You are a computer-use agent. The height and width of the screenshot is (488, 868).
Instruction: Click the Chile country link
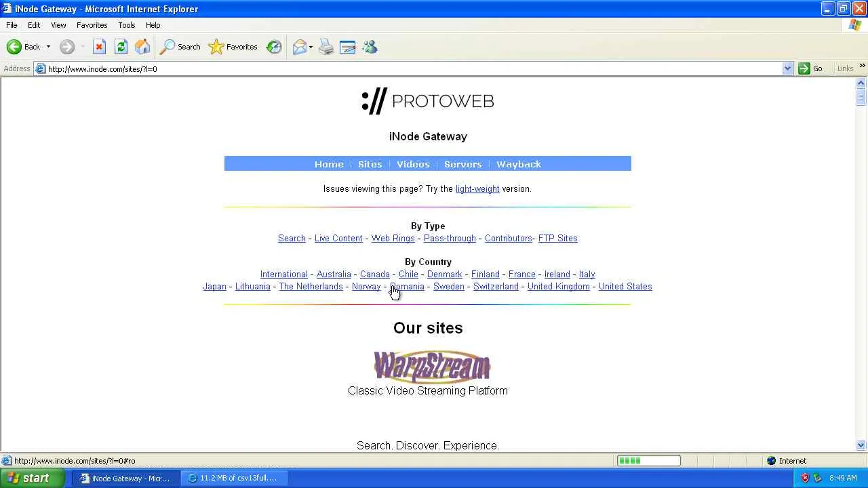408,274
